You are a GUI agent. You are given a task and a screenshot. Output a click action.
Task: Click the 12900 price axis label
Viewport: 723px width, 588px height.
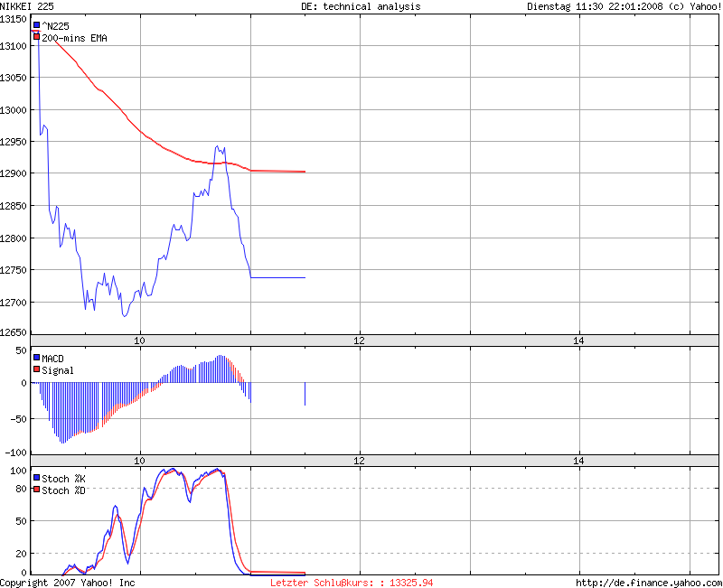pyautogui.click(x=14, y=173)
